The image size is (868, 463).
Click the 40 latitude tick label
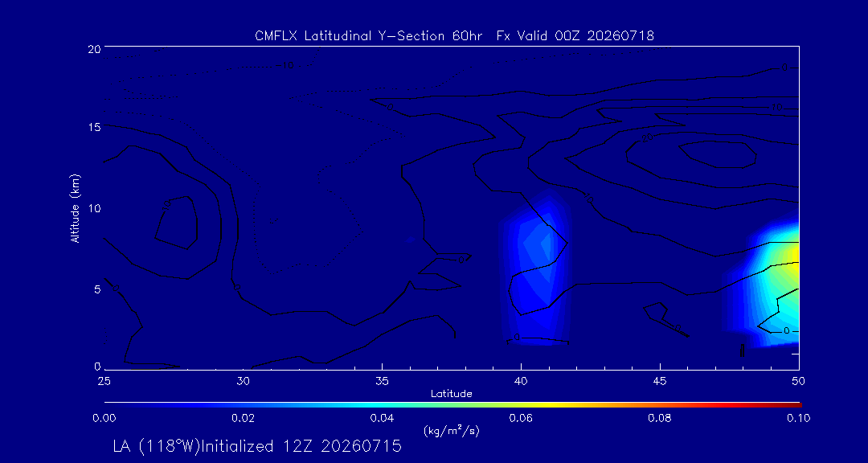point(521,381)
